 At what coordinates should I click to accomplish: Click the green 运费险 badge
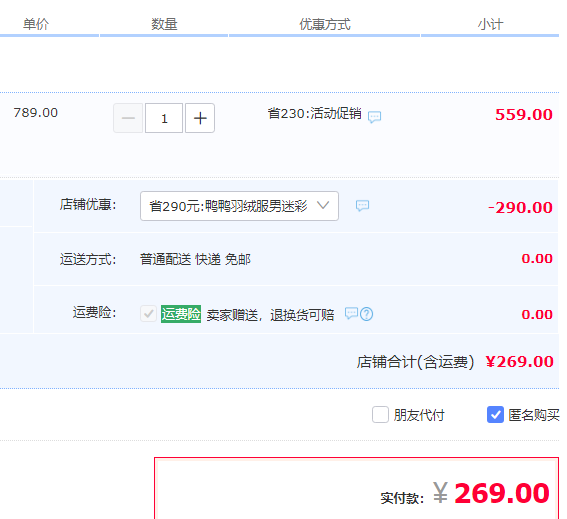tap(181, 314)
